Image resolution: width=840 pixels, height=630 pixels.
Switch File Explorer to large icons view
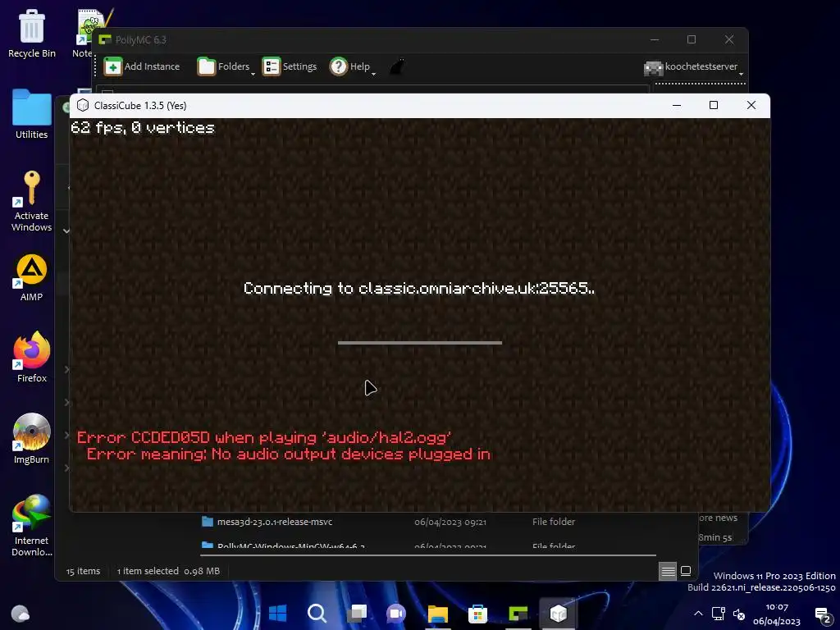pyautogui.click(x=686, y=571)
